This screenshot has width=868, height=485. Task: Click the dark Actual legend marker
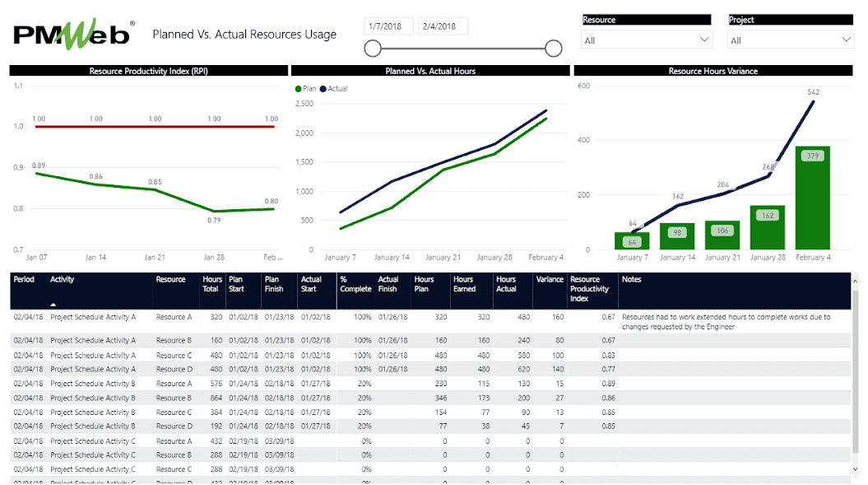tap(323, 88)
